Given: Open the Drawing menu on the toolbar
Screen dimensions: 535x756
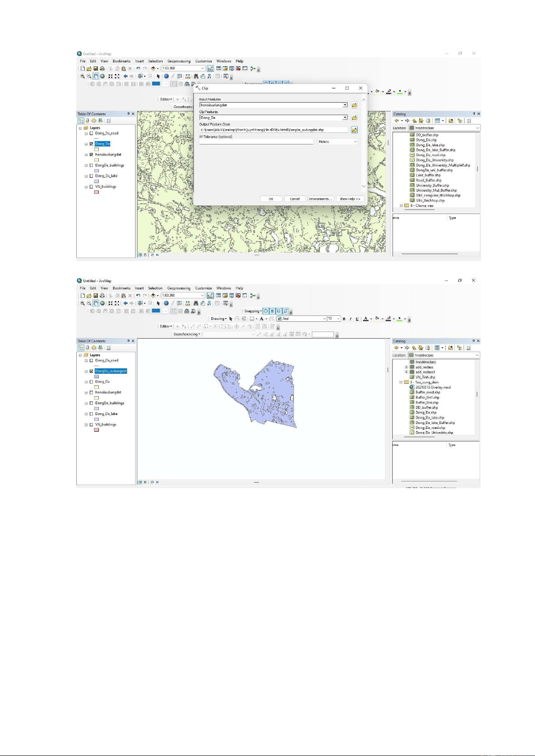Looking at the screenshot, I should 219,319.
